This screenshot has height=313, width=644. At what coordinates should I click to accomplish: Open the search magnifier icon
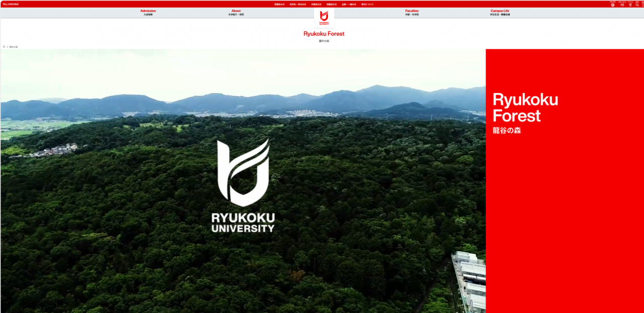tap(637, 5)
